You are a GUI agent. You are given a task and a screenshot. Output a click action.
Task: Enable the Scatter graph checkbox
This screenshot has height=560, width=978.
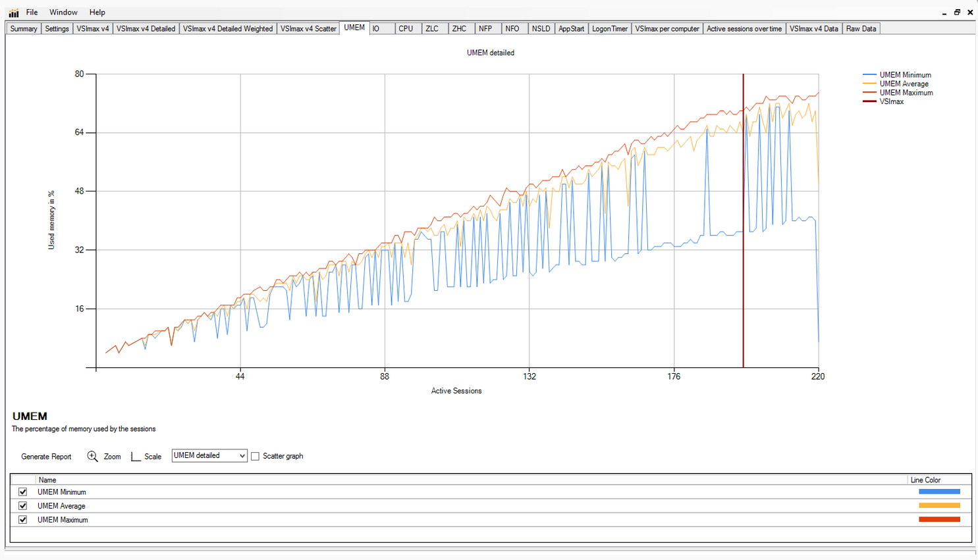256,456
